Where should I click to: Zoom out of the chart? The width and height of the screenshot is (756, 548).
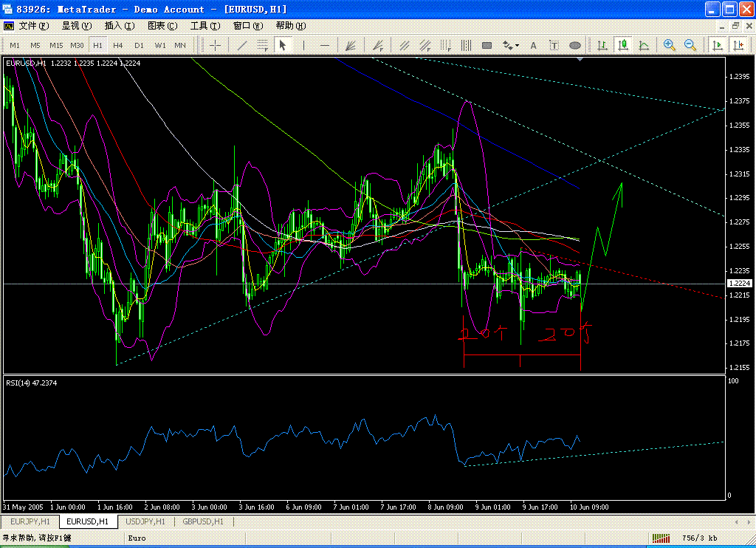tap(690, 45)
